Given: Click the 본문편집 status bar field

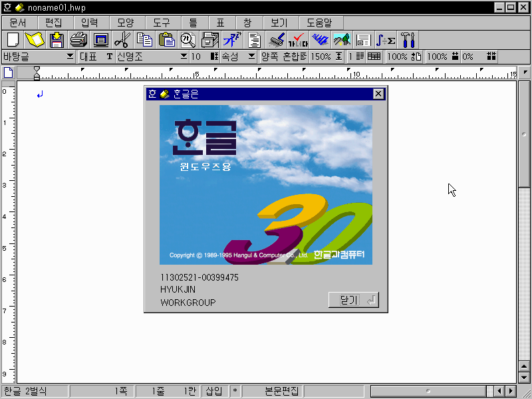Looking at the screenshot, I should (272, 391).
